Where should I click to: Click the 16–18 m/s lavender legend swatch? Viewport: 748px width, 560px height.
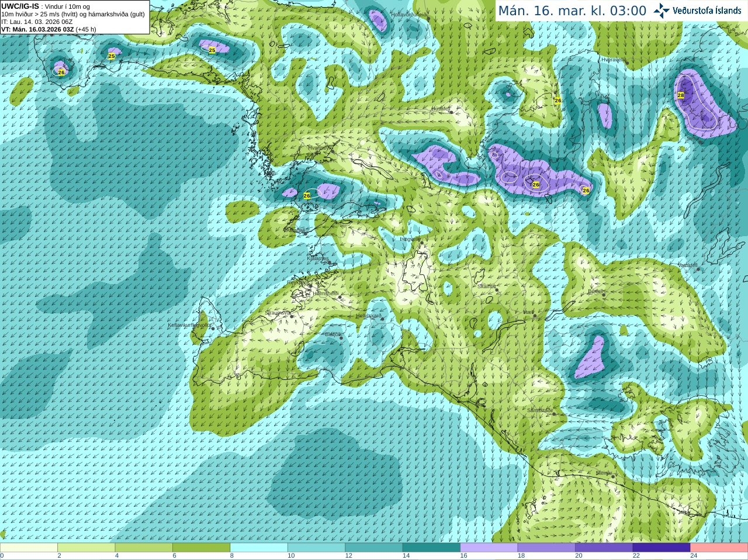[489, 548]
